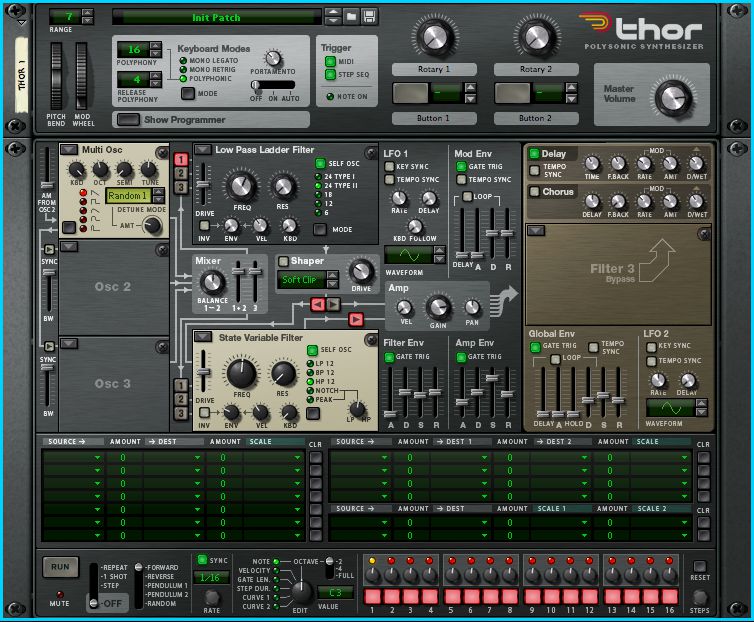Click the step sequencer EDIT knob

pos(302,593)
